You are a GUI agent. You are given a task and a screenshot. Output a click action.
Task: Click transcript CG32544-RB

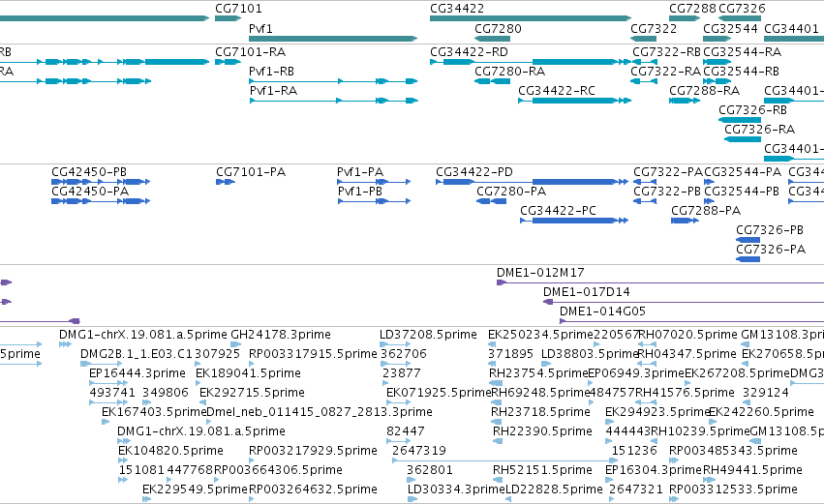[x=741, y=72]
